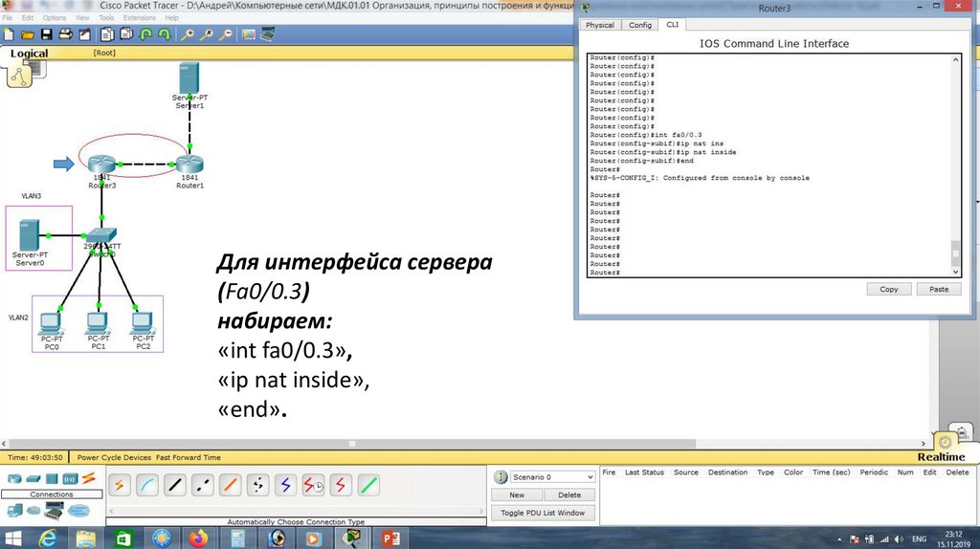Click the Print toolbar icon

coord(65,34)
